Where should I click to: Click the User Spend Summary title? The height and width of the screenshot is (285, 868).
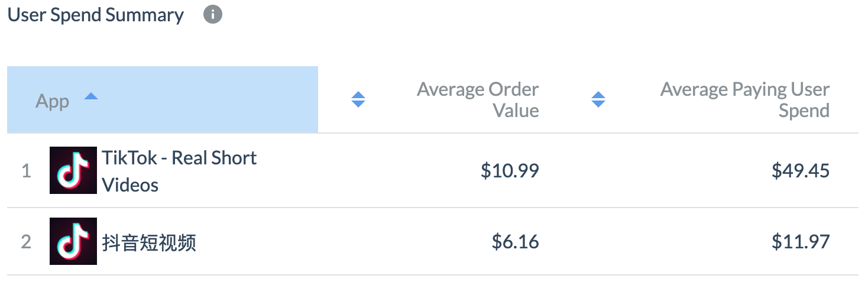(x=96, y=15)
